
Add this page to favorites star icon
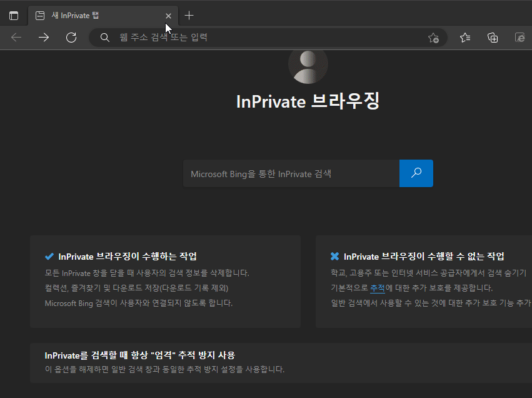(433, 38)
